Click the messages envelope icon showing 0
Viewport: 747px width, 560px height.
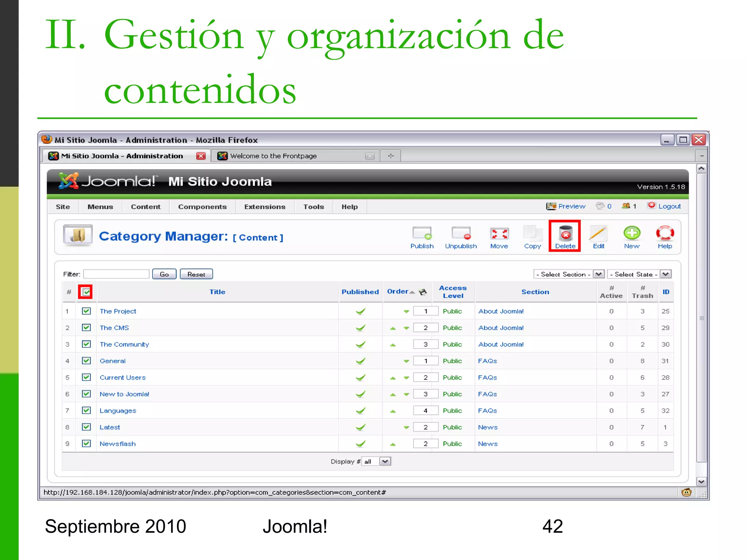600,206
